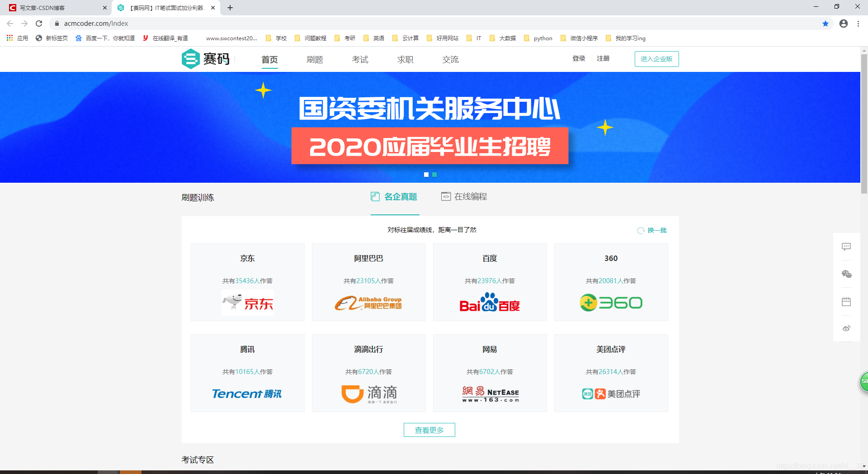Select the 求职 nav item
The width and height of the screenshot is (868, 474).
(405, 59)
